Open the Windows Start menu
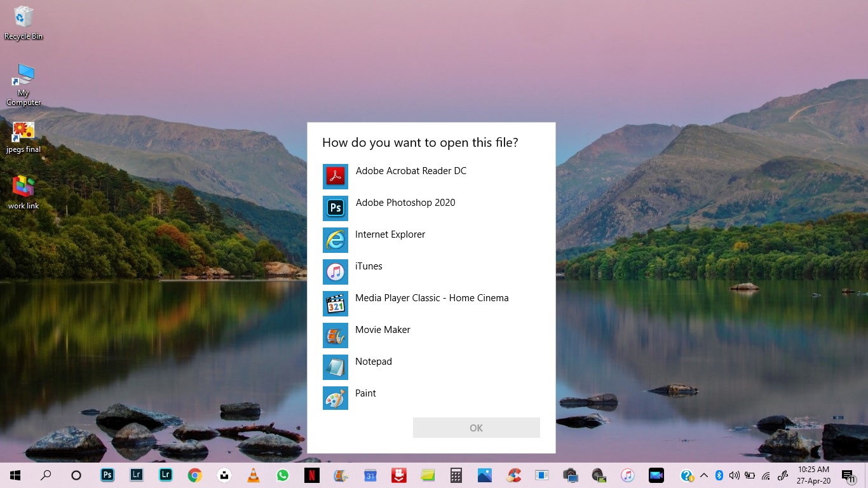The width and height of the screenshot is (868, 488). click(15, 475)
